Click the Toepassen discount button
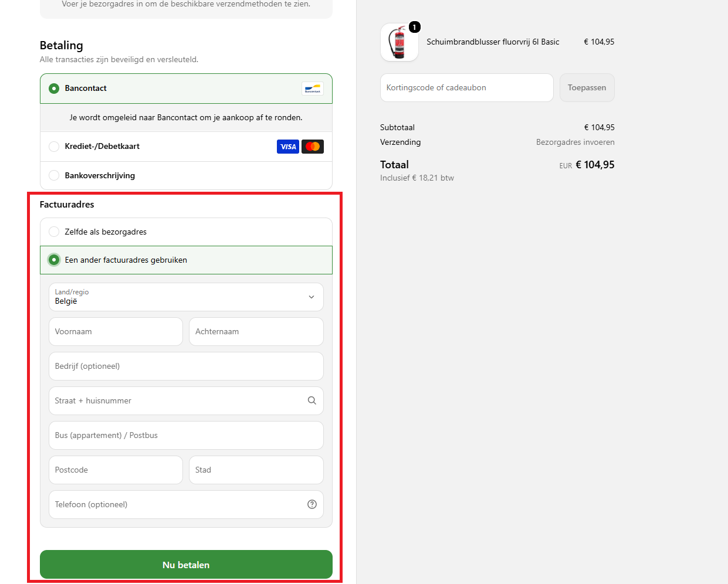Viewport: 728px width, 584px height. tap(587, 87)
